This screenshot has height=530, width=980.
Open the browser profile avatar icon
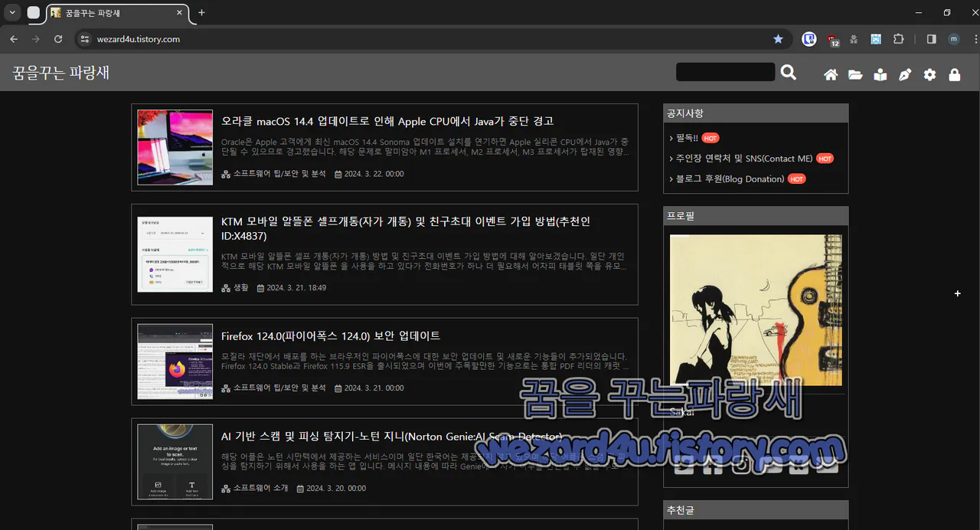953,38
